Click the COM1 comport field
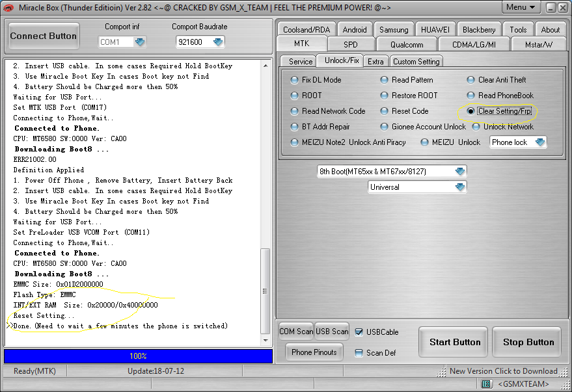 point(122,42)
